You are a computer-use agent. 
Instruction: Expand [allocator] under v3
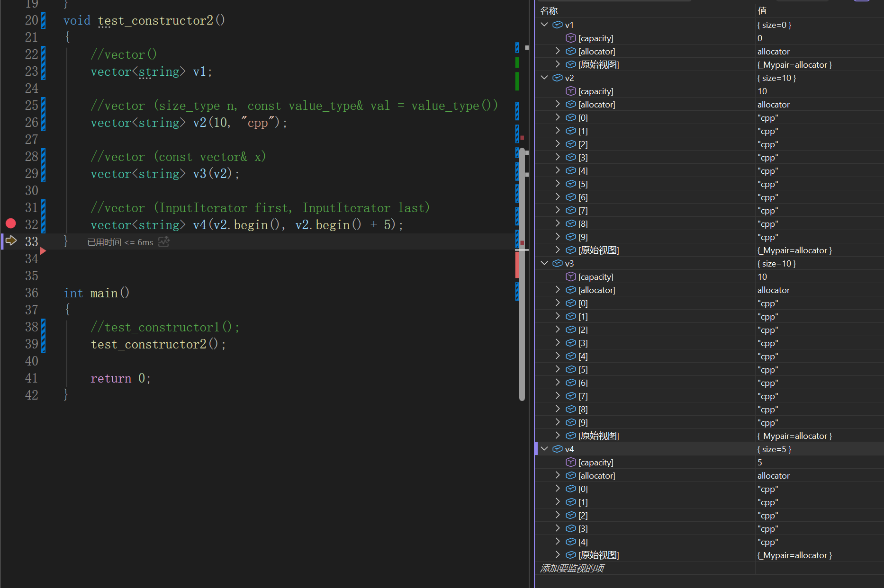tap(558, 290)
